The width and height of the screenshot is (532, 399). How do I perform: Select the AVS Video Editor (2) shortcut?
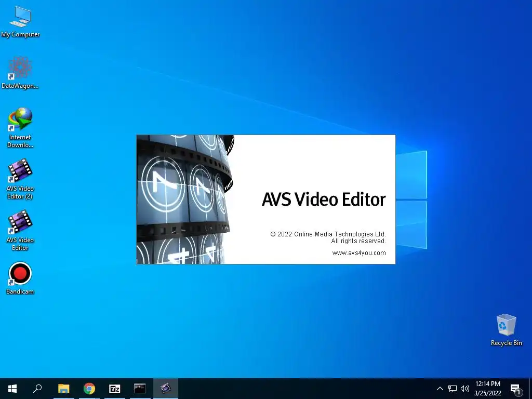click(x=20, y=179)
